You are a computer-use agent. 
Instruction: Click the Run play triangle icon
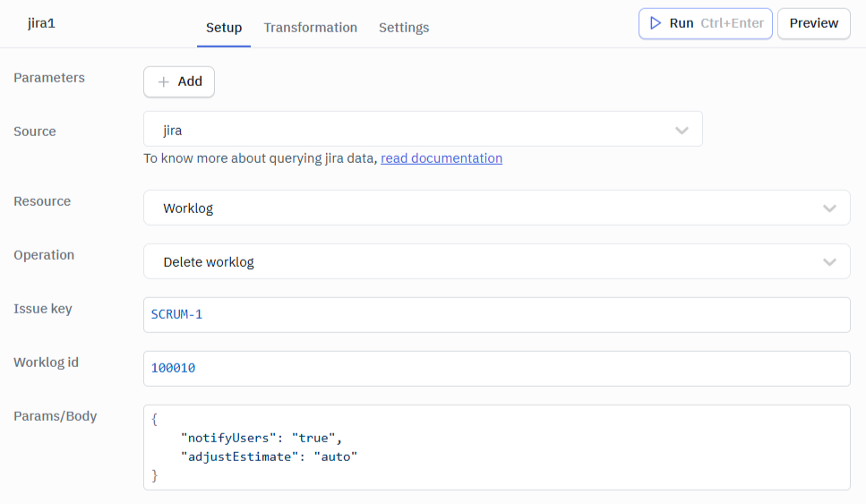click(x=655, y=23)
